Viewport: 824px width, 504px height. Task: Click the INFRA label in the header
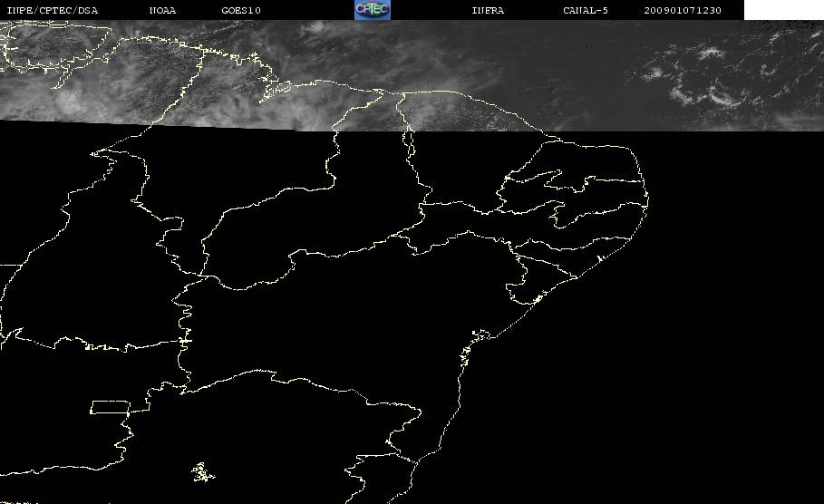point(488,10)
